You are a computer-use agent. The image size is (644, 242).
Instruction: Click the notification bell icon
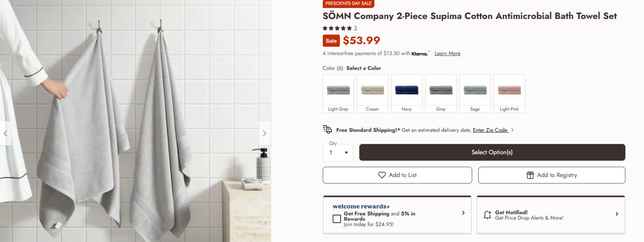(x=487, y=215)
